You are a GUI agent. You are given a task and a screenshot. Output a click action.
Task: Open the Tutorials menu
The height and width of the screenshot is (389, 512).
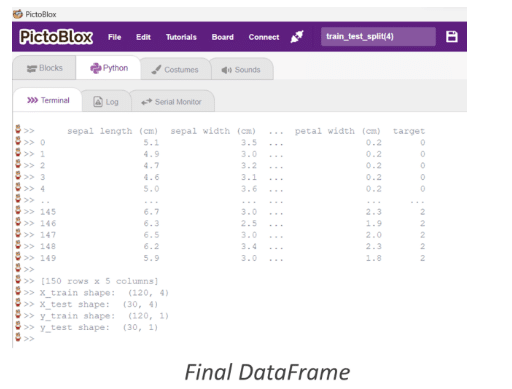(181, 37)
